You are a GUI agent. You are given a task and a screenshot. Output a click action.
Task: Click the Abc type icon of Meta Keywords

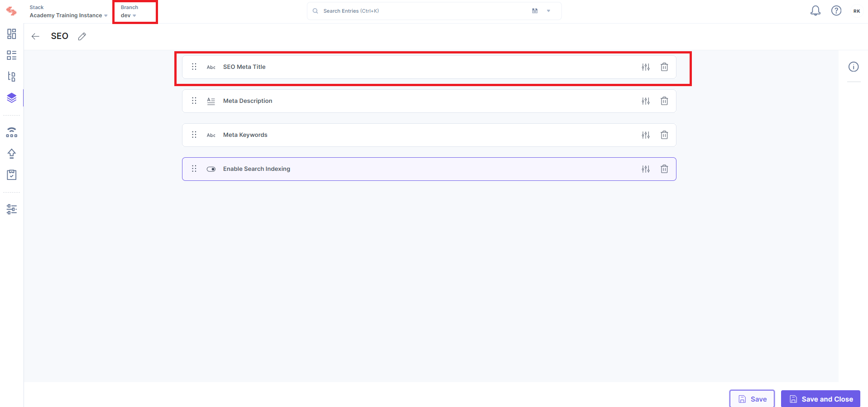point(211,135)
